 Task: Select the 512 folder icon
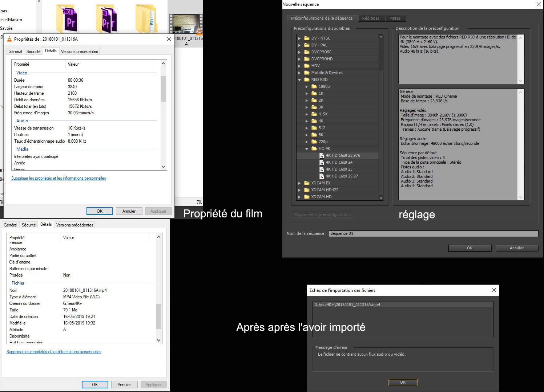coord(314,128)
